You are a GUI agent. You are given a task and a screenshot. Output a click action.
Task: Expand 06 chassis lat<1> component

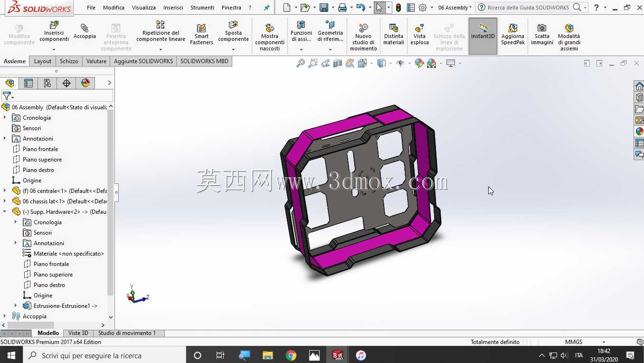pyautogui.click(x=5, y=201)
